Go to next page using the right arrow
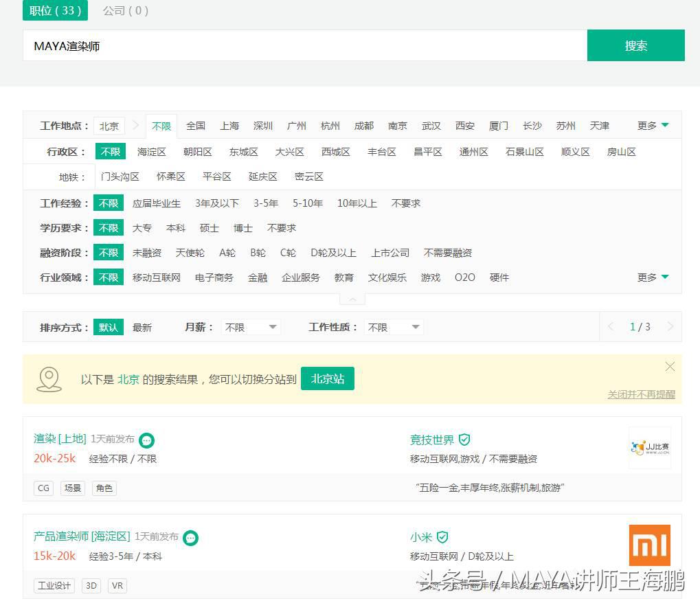This screenshot has height=601, width=700. [x=670, y=327]
